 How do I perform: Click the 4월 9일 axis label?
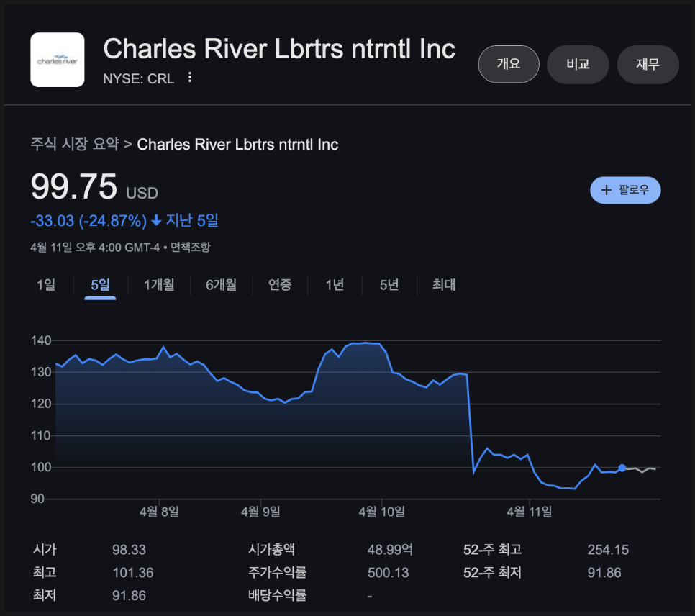[x=260, y=512]
